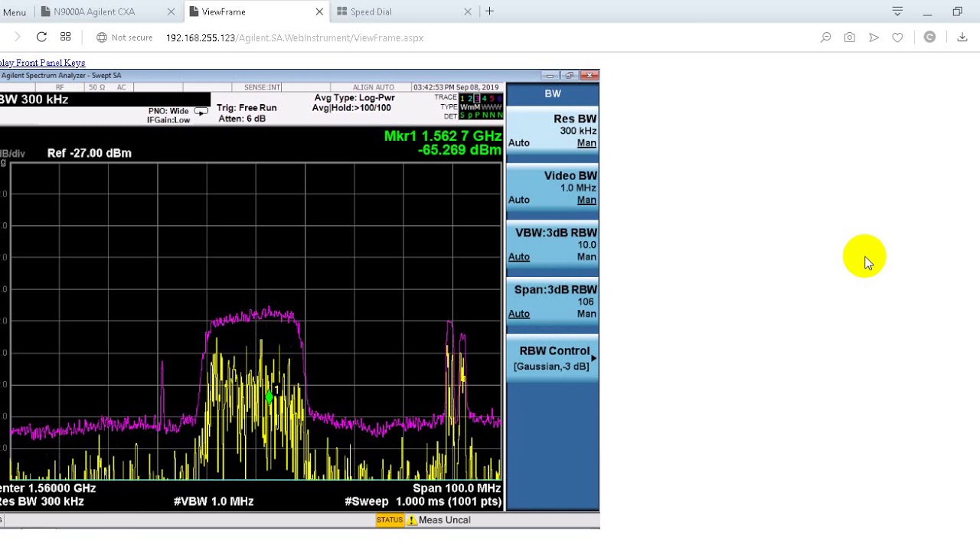Click the #Sweep 1.000 ms readout
980x551 pixels.
coord(423,501)
